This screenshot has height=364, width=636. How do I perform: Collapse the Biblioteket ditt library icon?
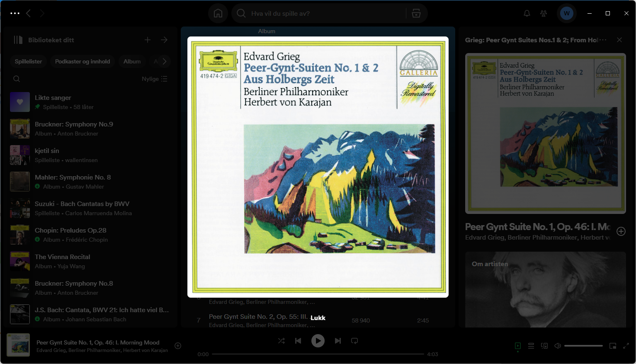pos(18,40)
